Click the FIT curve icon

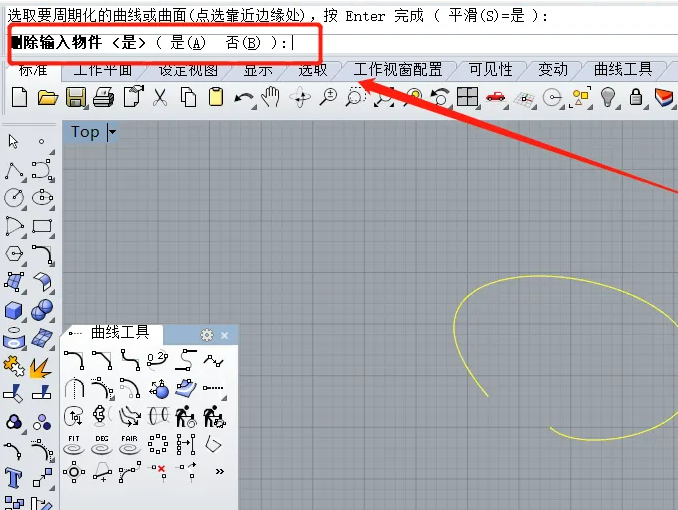coord(74,445)
